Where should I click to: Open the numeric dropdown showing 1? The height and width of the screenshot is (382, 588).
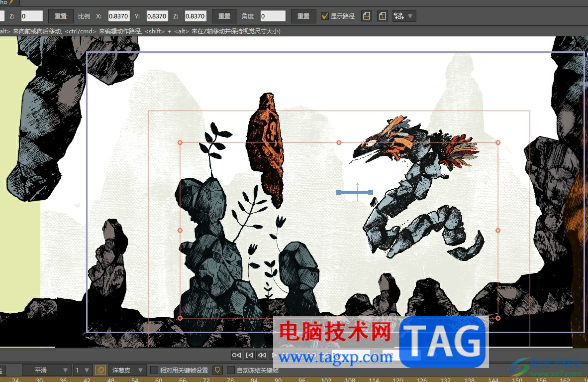pyautogui.click(x=83, y=370)
